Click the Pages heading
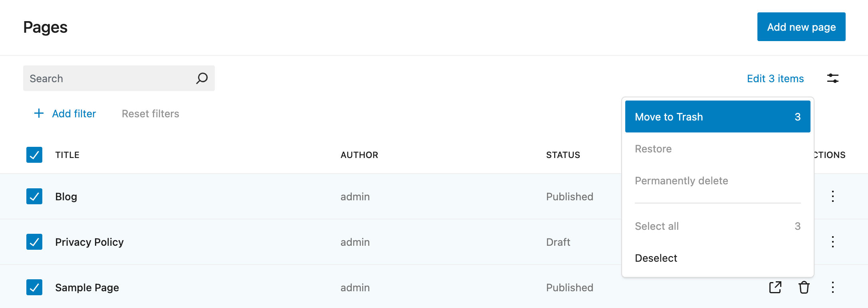Image resolution: width=868 pixels, height=308 pixels. [x=45, y=27]
